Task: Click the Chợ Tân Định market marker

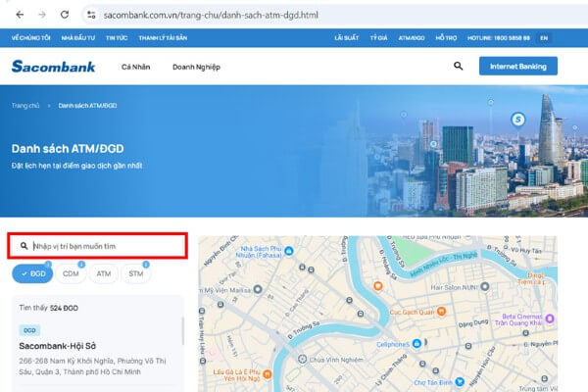Action: click(460, 382)
